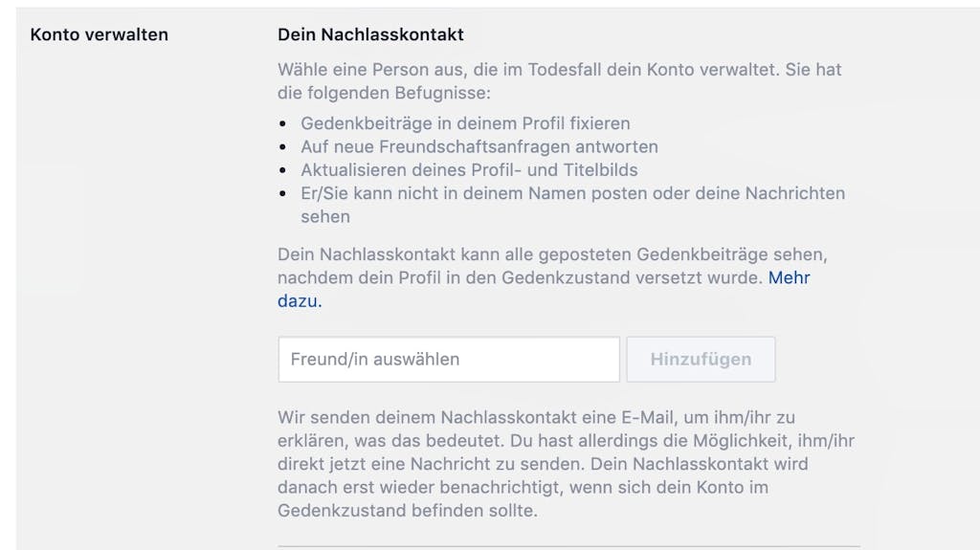Click bullet 'Aktualisieren deines Profil- und Titelbilds'
980x550 pixels.
tap(469, 170)
